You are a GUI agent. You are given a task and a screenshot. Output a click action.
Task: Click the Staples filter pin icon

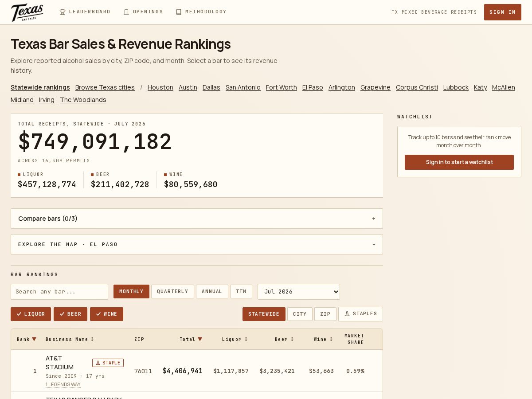tap(347, 314)
